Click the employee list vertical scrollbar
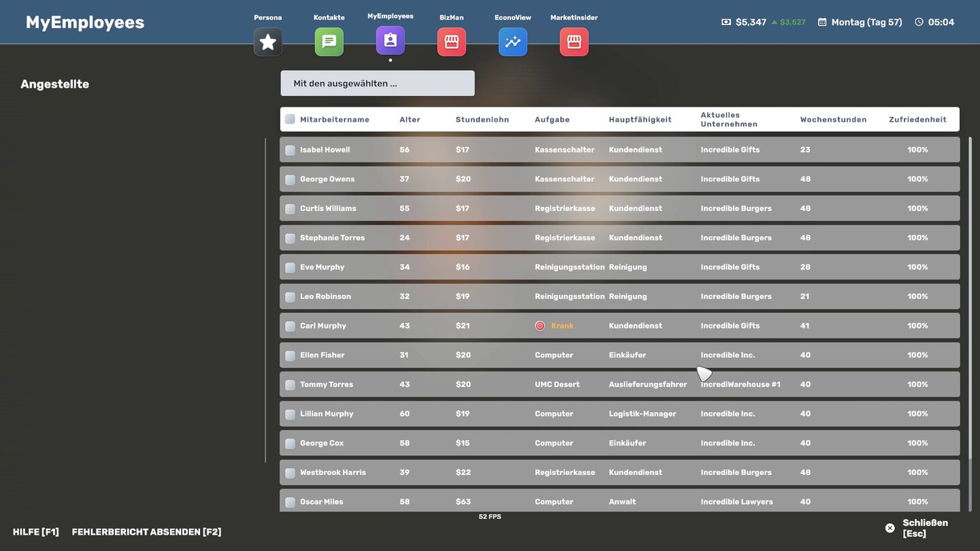 [970, 299]
